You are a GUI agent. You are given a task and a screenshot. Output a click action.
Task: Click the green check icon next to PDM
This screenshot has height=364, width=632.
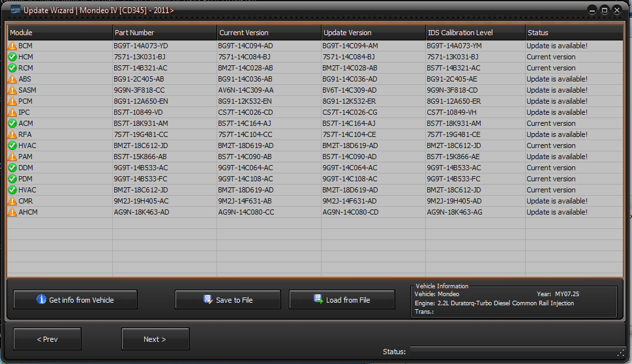click(12, 179)
